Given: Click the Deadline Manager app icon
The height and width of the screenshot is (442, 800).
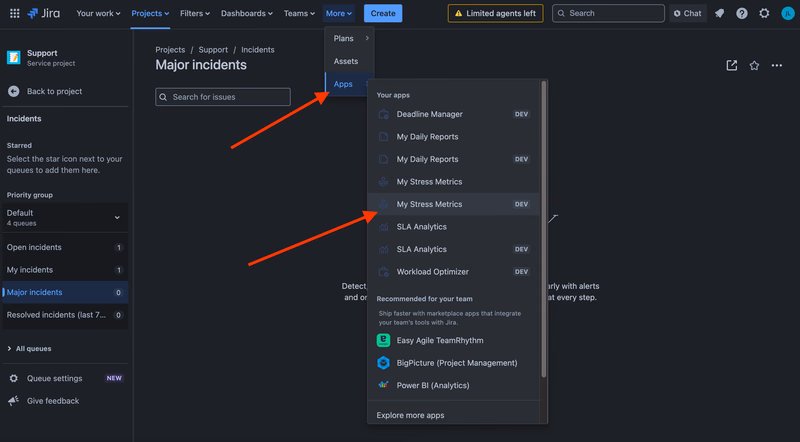Looking at the screenshot, I should pos(384,114).
